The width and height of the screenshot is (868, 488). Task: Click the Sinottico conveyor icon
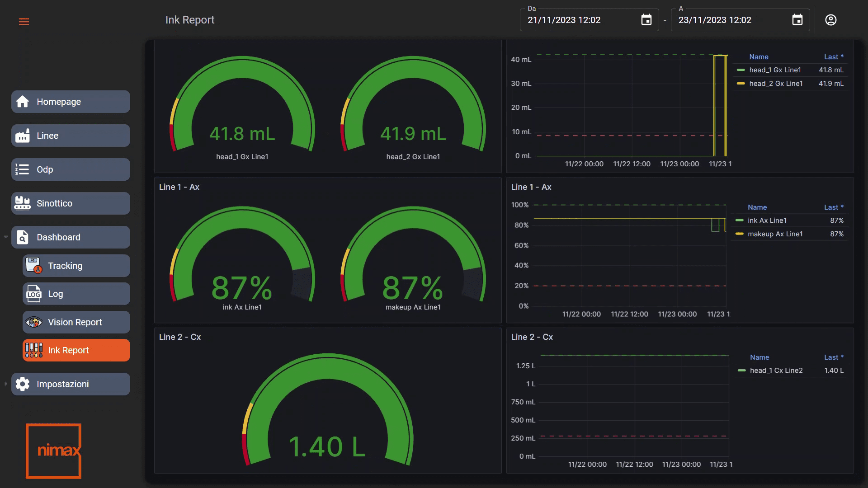[x=23, y=203]
